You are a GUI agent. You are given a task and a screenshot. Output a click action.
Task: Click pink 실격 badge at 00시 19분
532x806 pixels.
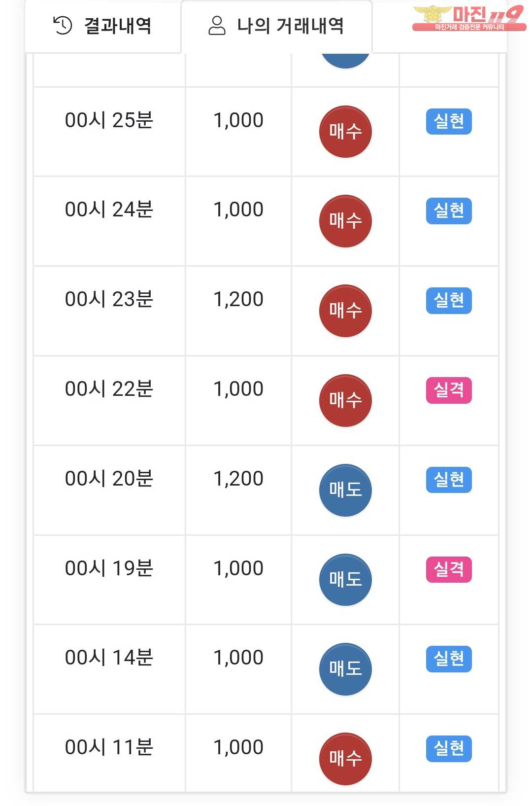[x=449, y=570]
